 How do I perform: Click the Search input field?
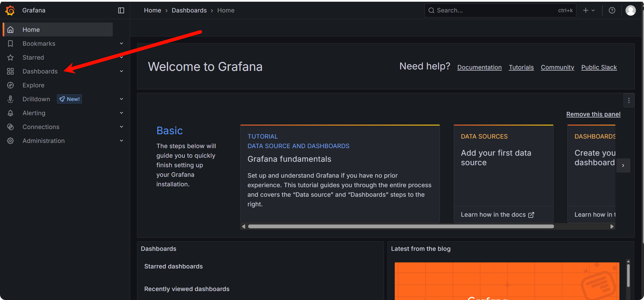pyautogui.click(x=500, y=10)
